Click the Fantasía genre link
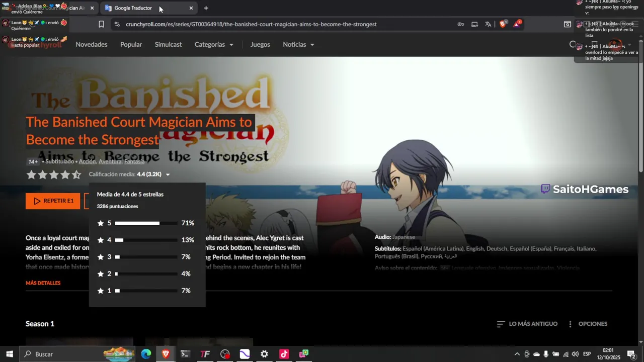This screenshot has height=362, width=644. coord(134,161)
